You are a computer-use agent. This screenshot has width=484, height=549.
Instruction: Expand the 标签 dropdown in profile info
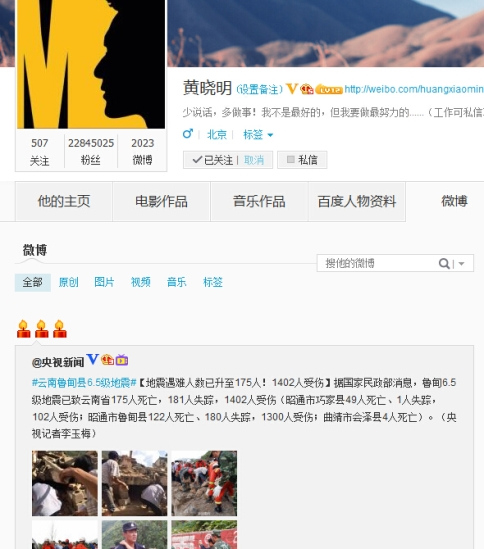pos(258,134)
